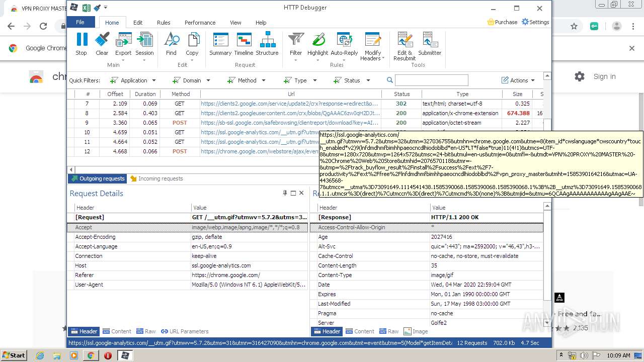Open response Image tab
This screenshot has height=362, width=644.
click(416, 331)
